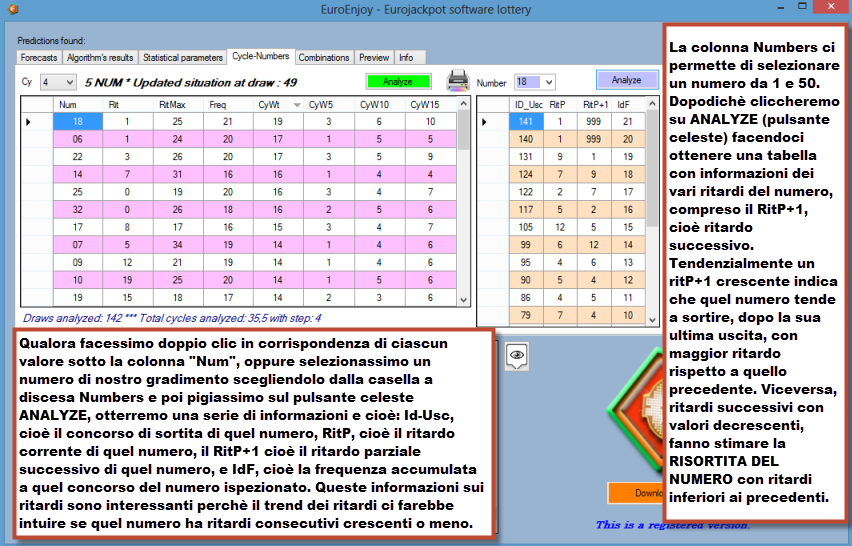Click the CyW5 column header
This screenshot has width=852, height=546.
coord(329,105)
